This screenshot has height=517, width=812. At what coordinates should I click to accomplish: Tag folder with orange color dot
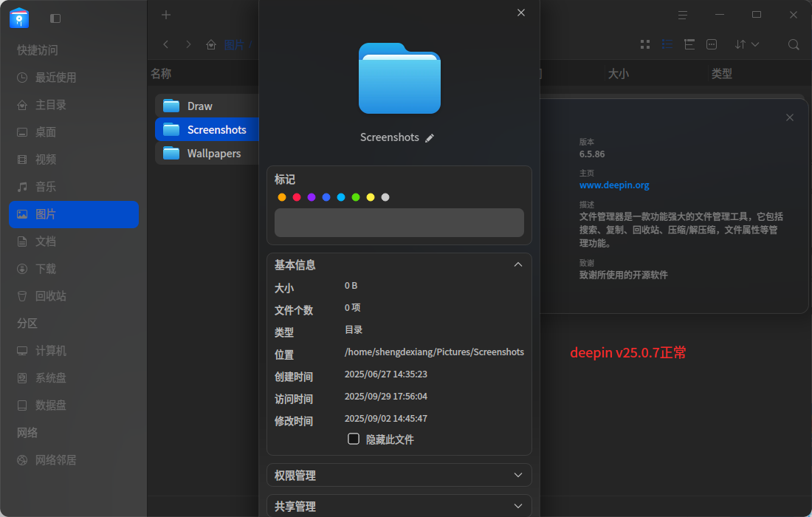pyautogui.click(x=282, y=197)
